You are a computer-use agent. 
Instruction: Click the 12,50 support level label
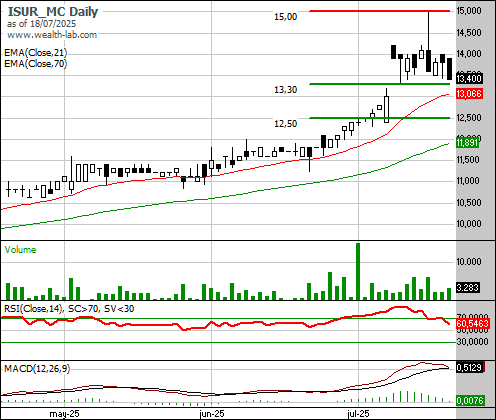tap(285, 124)
